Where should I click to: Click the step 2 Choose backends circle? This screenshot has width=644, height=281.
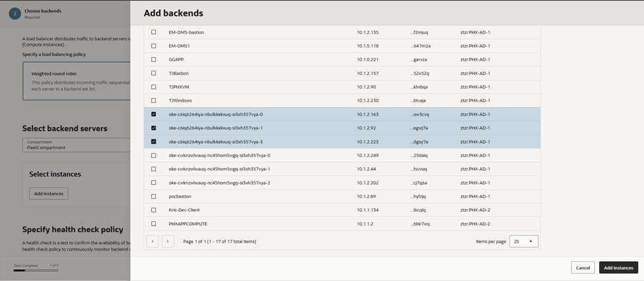point(15,13)
